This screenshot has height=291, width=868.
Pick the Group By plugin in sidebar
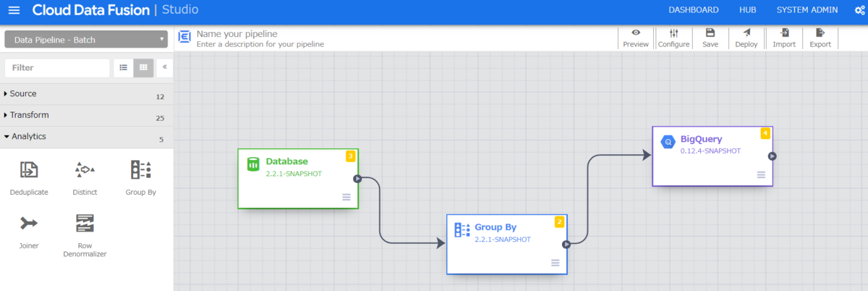pos(140,178)
